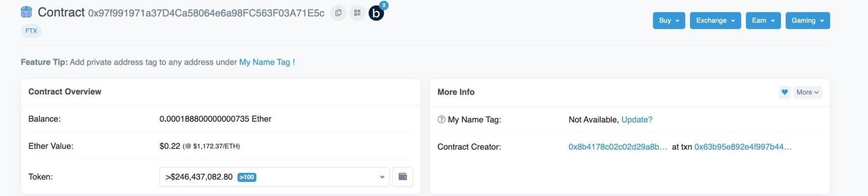Follow the My Name Tag link
This screenshot has width=868, height=196.
(267, 62)
